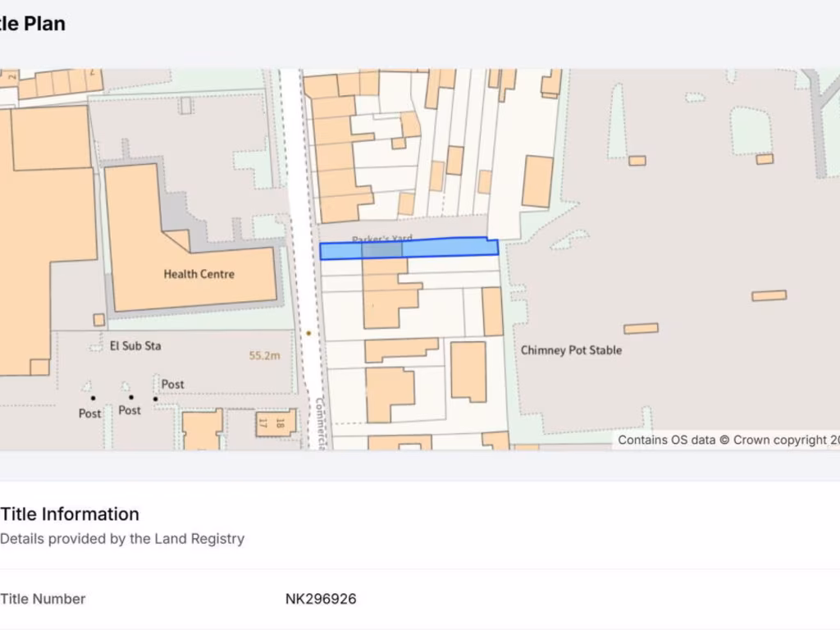Select the Chimney Pot Stable map label
Viewport: 840px width, 630px height.
point(571,350)
